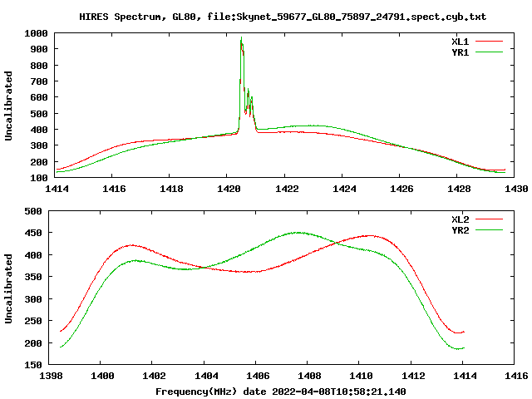Click the XL2 red curve peak near 1410
This screenshot has height=399, width=532.
pos(371,235)
